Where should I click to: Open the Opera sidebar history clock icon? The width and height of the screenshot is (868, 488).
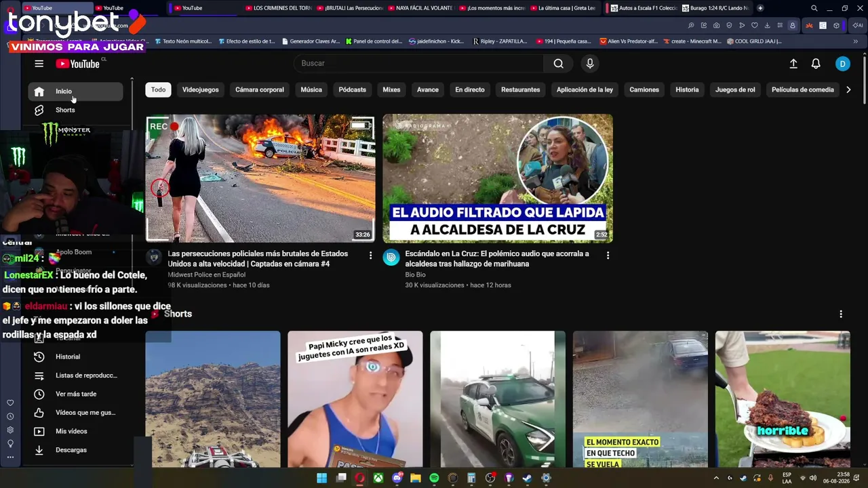[10, 417]
